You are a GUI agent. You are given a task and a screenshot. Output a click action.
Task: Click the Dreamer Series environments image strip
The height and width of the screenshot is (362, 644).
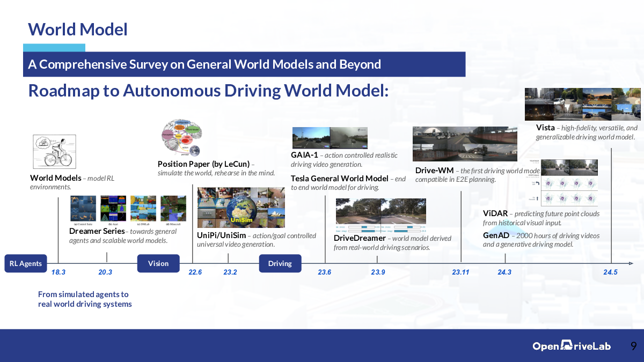[x=129, y=211]
